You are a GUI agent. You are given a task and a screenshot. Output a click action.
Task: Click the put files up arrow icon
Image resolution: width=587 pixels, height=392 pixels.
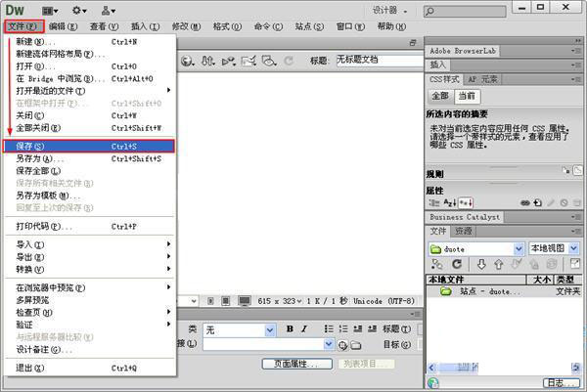tap(498, 265)
